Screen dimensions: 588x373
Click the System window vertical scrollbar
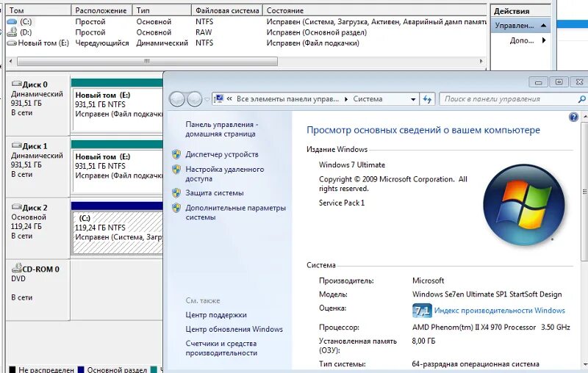[x=584, y=192]
